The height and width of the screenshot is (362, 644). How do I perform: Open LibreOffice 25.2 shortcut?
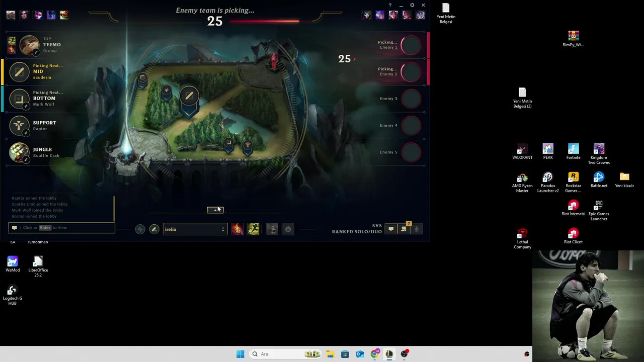38,267
